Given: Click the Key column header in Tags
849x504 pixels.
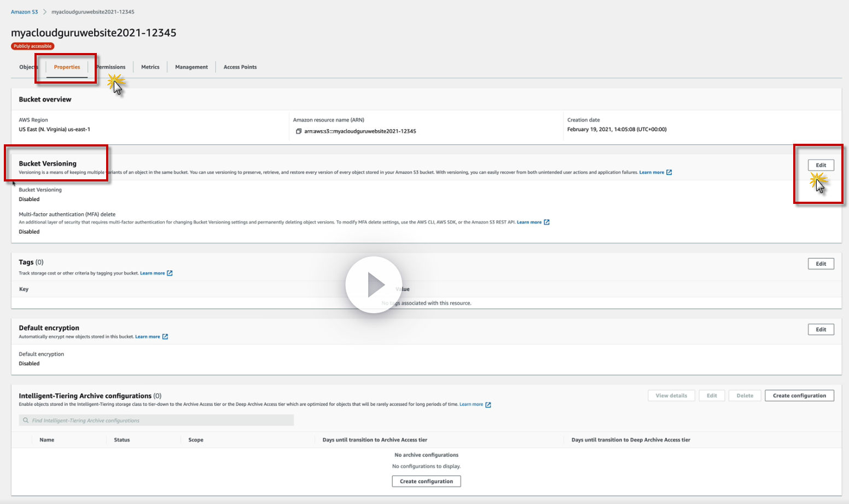Looking at the screenshot, I should pyautogui.click(x=24, y=289).
